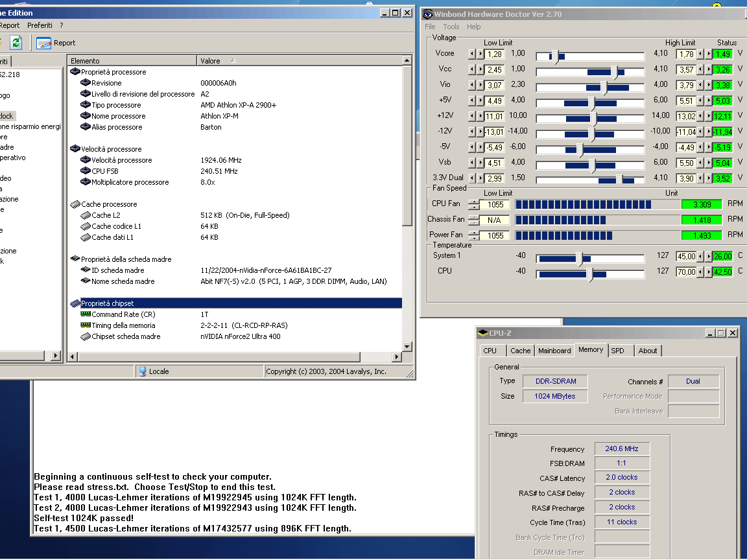
Task: Click the Report icon in the toolbar
Action: pos(43,43)
